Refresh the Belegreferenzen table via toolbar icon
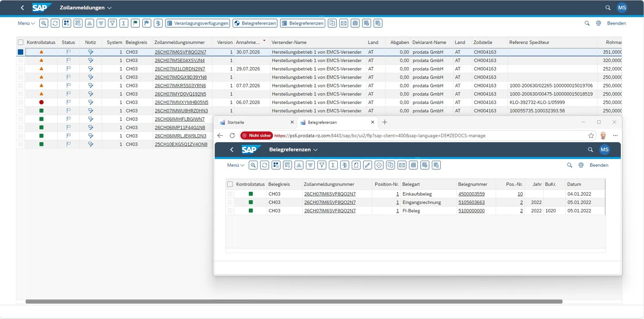Image resolution: width=644 pixels, height=319 pixels. tap(264, 165)
